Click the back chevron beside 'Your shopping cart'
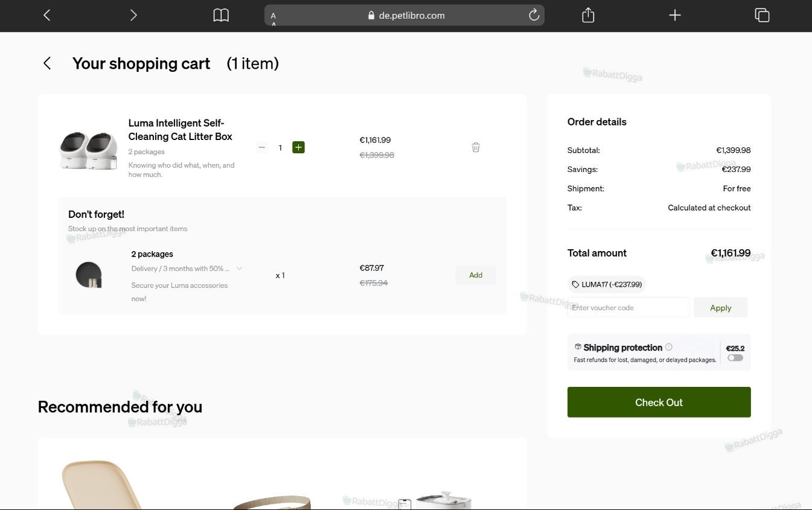 coord(47,63)
